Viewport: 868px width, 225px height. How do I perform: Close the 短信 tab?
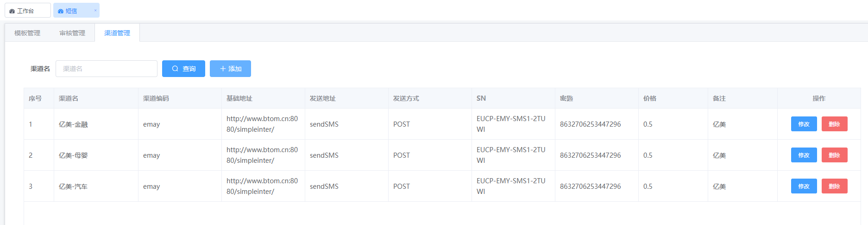click(x=95, y=10)
